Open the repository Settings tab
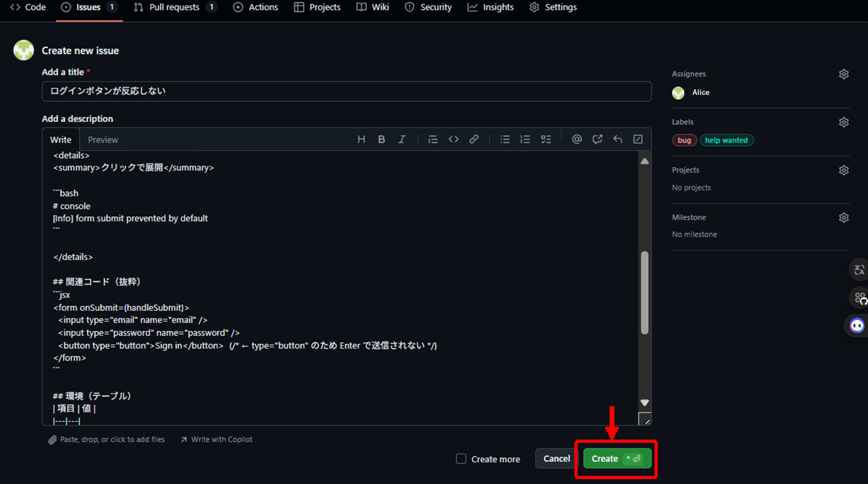This screenshot has height=484, width=868. coord(553,7)
